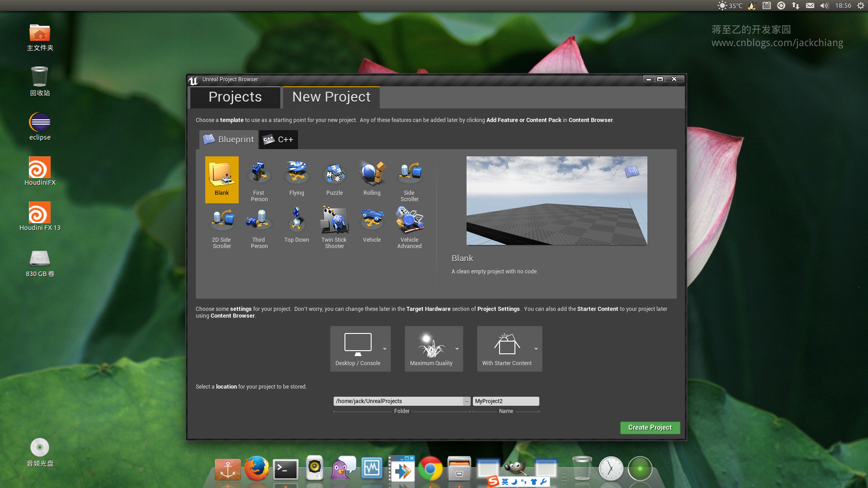Click the project Name input field
Viewport: 868px width, 488px height.
pyautogui.click(x=505, y=401)
